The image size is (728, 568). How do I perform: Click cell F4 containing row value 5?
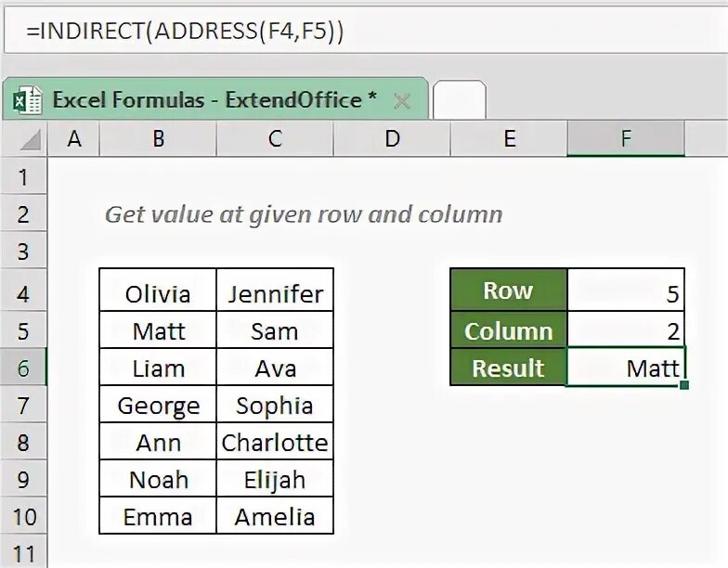(x=626, y=294)
